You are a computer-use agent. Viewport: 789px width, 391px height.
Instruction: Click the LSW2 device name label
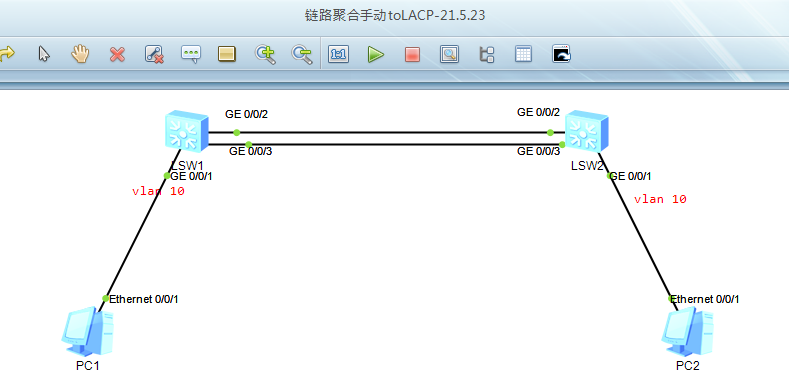[x=587, y=166]
